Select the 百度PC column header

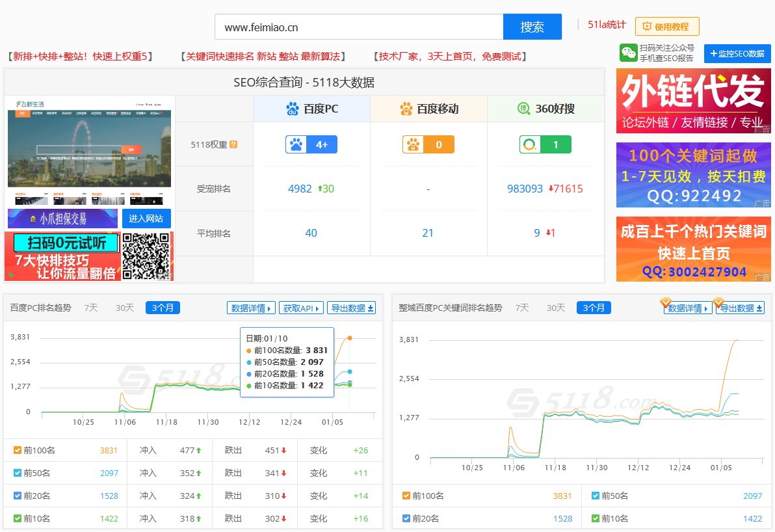click(x=312, y=109)
